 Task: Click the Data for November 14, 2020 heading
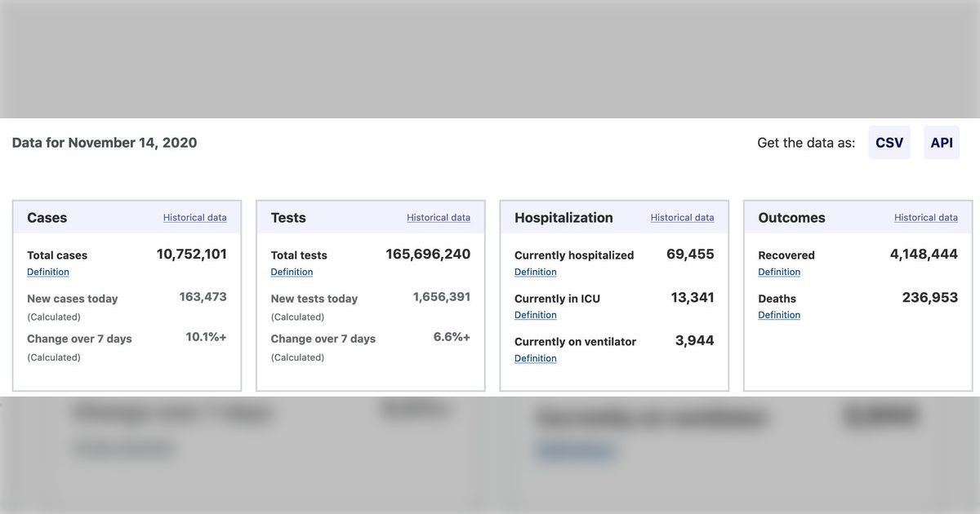coord(105,143)
